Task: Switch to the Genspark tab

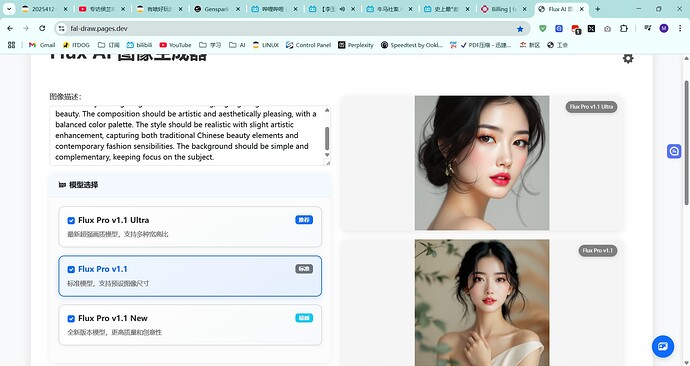Action: [x=217, y=9]
